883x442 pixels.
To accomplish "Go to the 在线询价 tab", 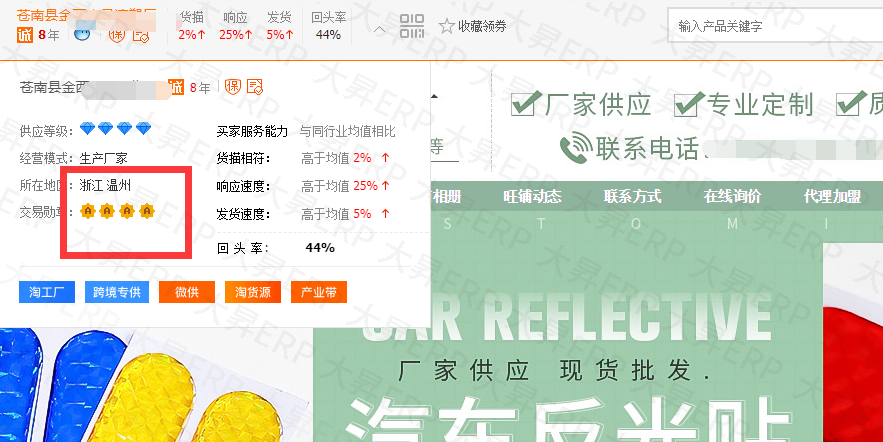I will pos(732,196).
